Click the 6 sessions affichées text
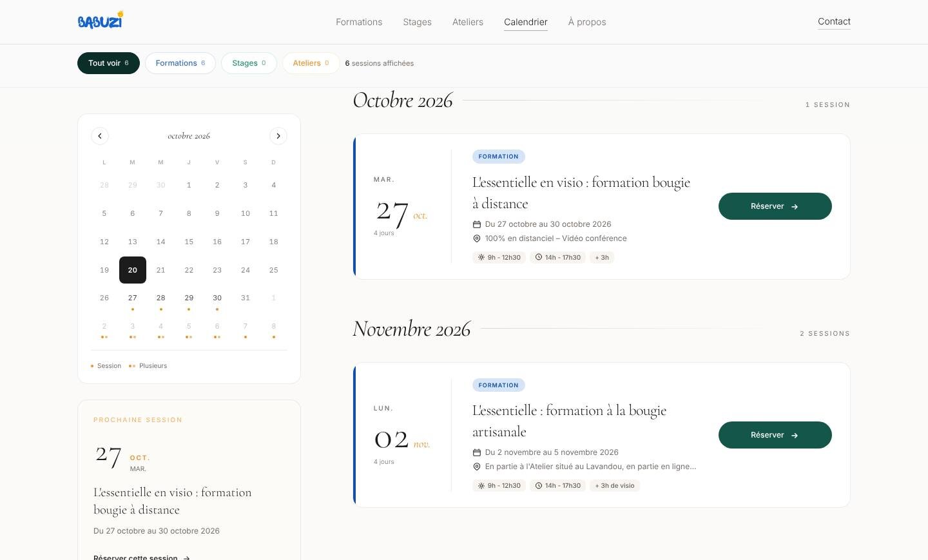The width and height of the screenshot is (928, 560). point(380,63)
